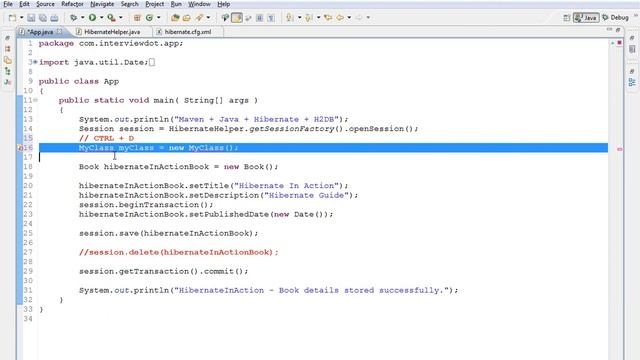Open dropdown next to New Class icon
This screenshot has height=360, width=640.
click(158, 18)
